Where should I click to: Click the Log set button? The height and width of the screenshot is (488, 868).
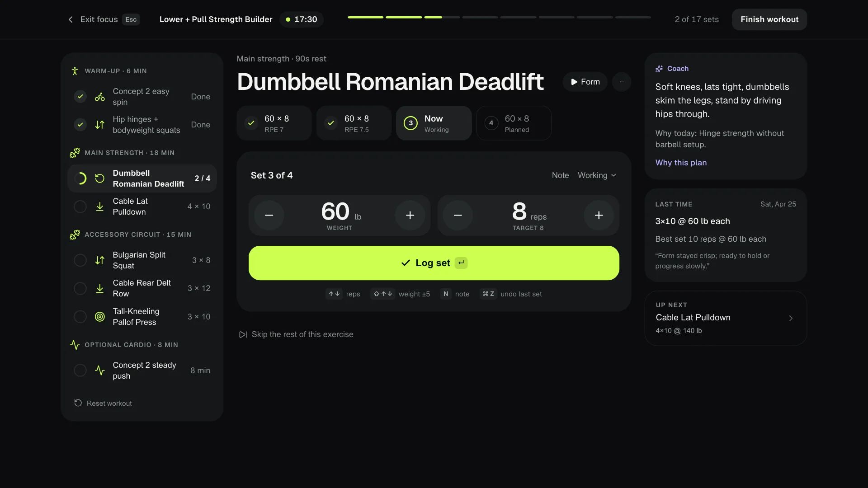point(434,263)
